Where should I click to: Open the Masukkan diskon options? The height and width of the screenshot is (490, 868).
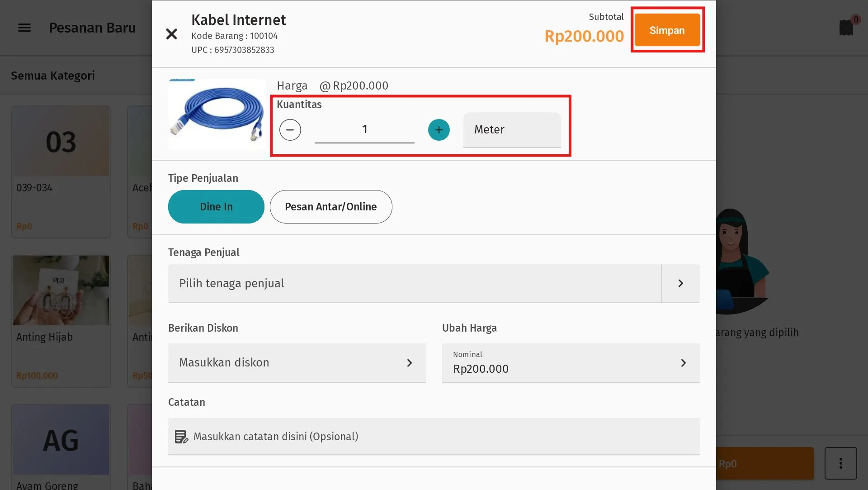(x=297, y=363)
